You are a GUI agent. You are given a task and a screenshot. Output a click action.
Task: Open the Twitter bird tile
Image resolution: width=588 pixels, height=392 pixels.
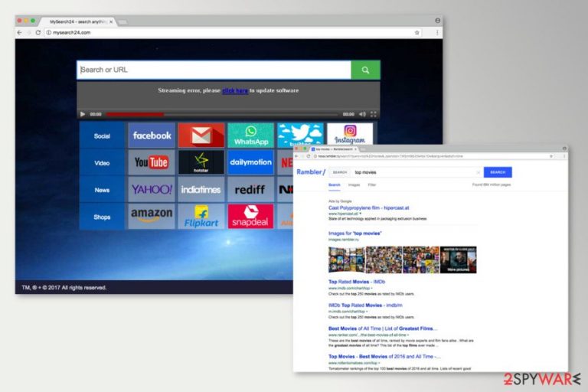300,135
